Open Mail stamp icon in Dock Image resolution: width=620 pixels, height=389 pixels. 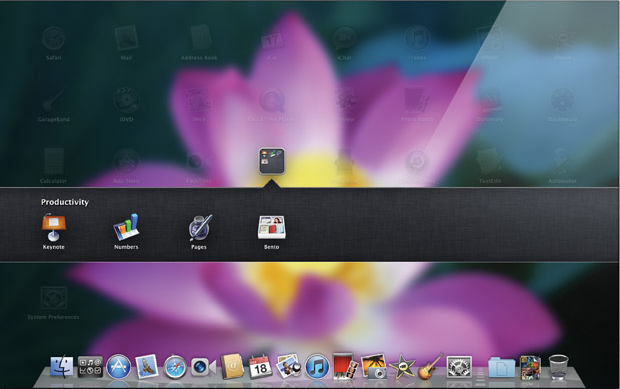[x=147, y=367]
